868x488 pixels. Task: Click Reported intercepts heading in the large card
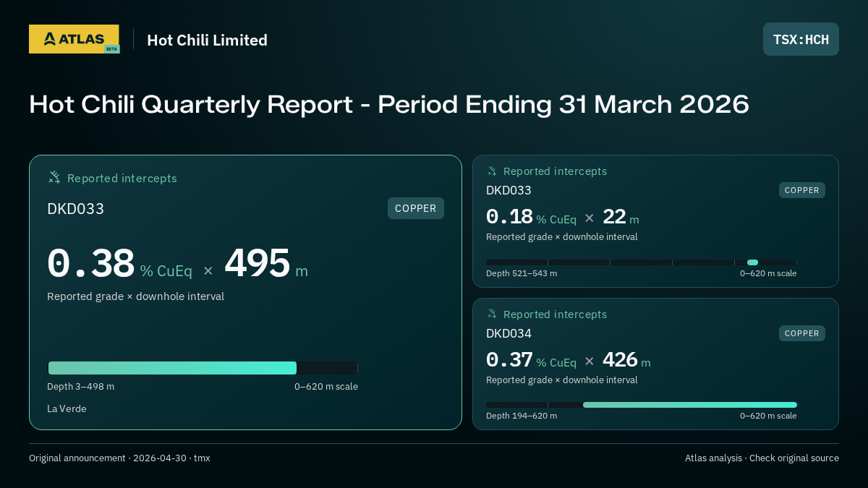pos(122,178)
